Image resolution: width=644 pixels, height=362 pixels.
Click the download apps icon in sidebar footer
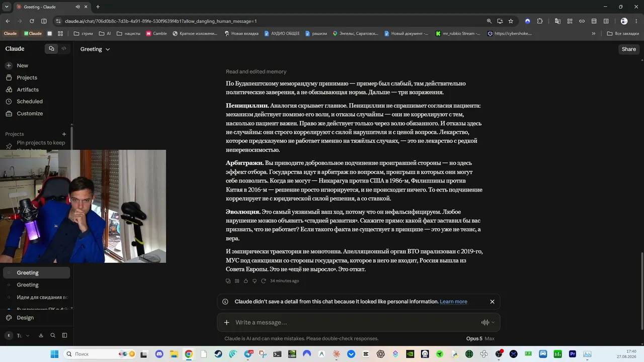coord(41,335)
